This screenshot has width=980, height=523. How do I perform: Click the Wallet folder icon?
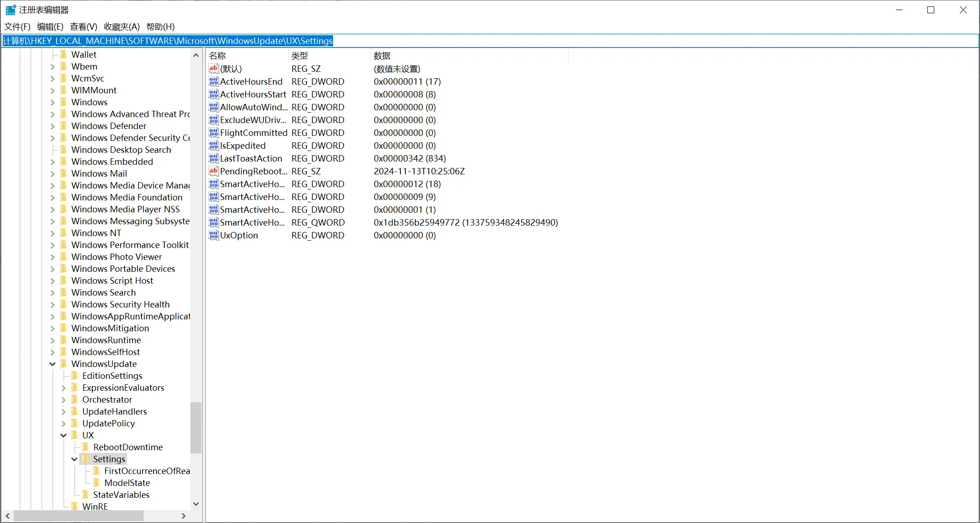pos(64,54)
